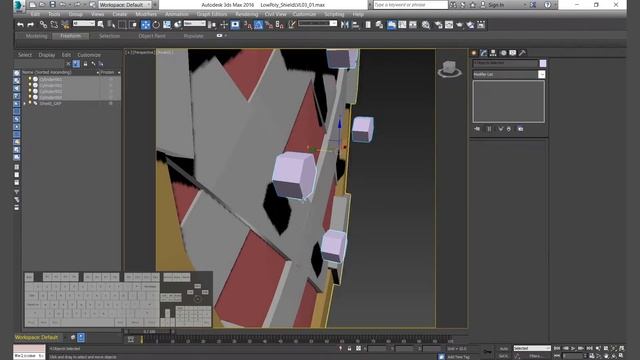This screenshot has height=360, width=640.
Task: Open the Curve Editor from toolbar
Action: pyautogui.click(x=402, y=25)
